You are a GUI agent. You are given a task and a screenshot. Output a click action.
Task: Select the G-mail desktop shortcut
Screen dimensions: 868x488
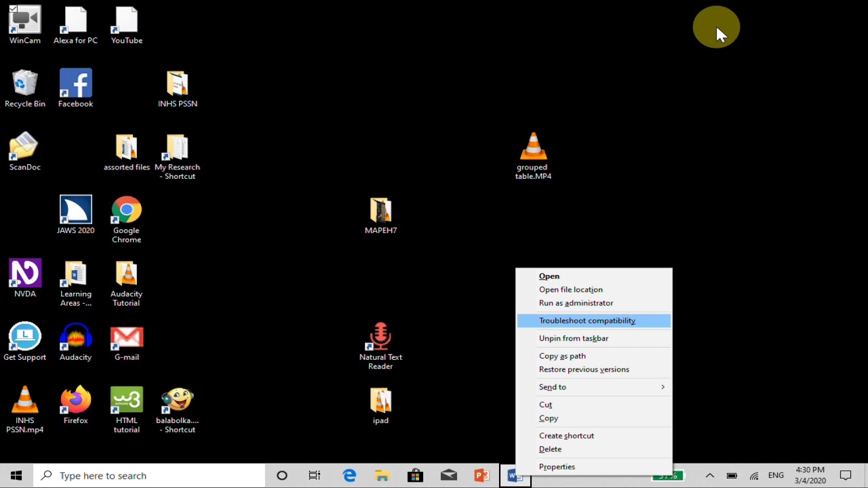[x=127, y=342]
